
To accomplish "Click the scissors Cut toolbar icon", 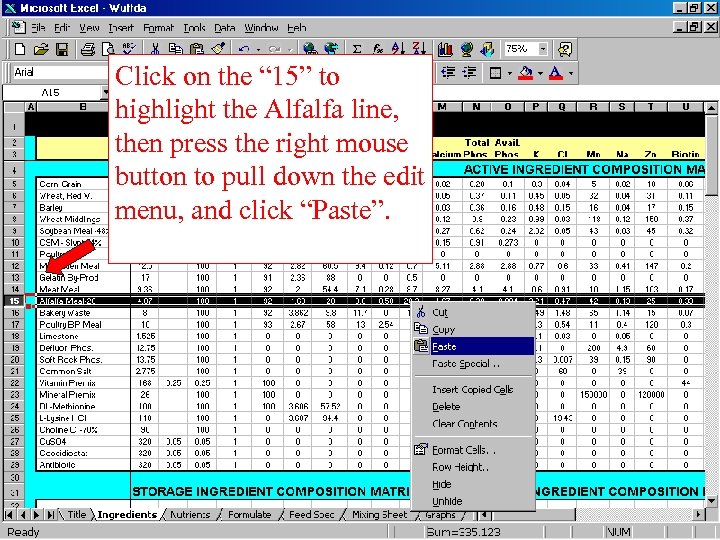I will click(155, 49).
